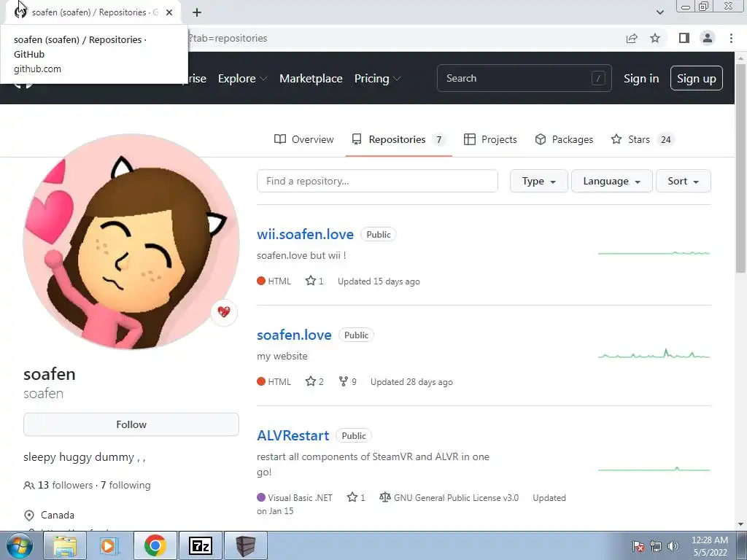Click scrollbar down arrow
The width and height of the screenshot is (747, 560).
740,524
